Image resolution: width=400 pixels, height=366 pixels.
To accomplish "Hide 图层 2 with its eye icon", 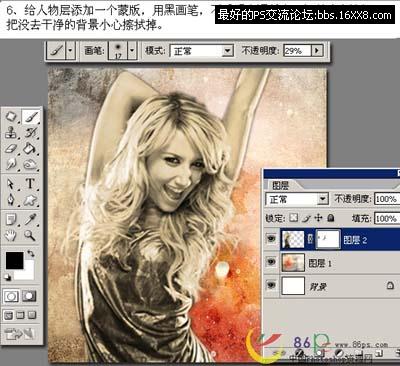I will click(x=271, y=239).
